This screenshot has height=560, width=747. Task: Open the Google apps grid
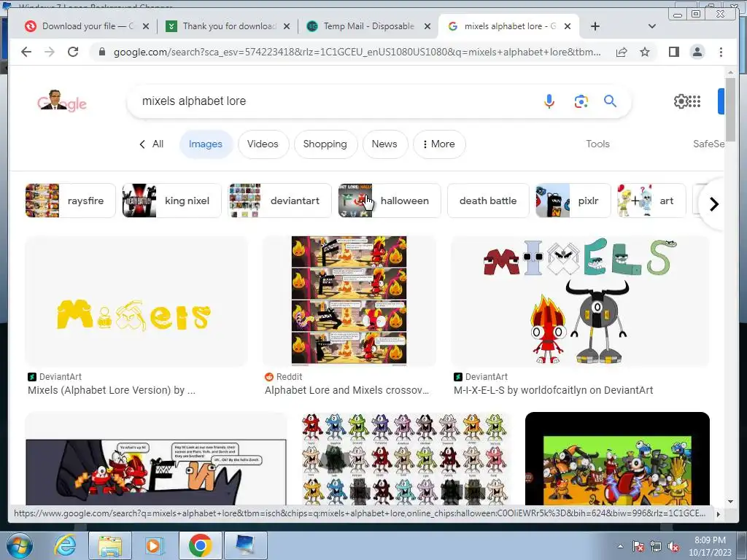pos(694,101)
